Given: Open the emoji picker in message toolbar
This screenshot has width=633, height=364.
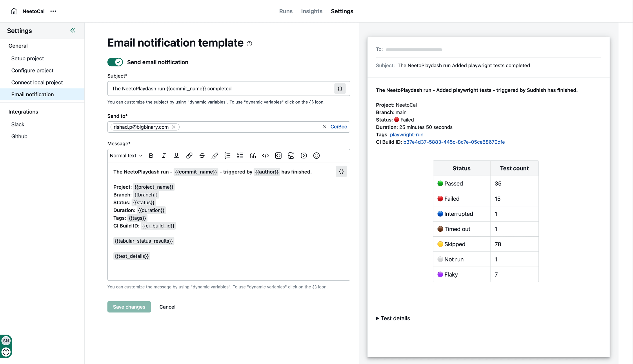Looking at the screenshot, I should (x=316, y=155).
